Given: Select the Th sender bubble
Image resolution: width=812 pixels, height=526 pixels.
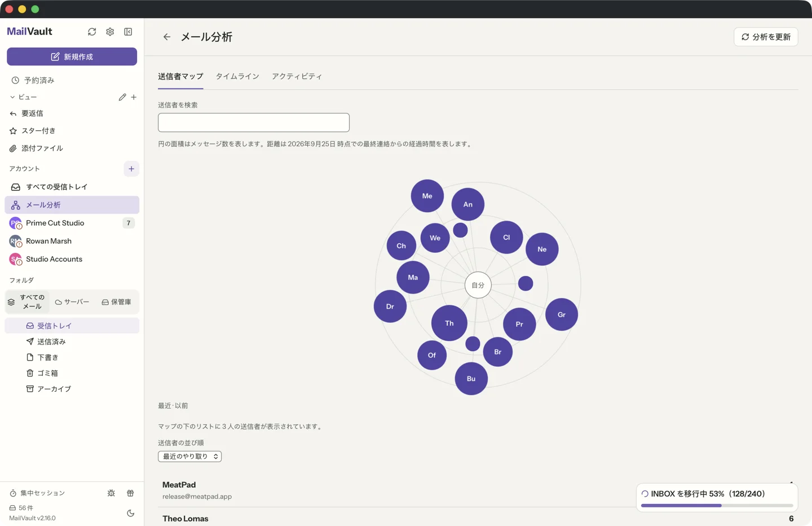Looking at the screenshot, I should pyautogui.click(x=449, y=323).
